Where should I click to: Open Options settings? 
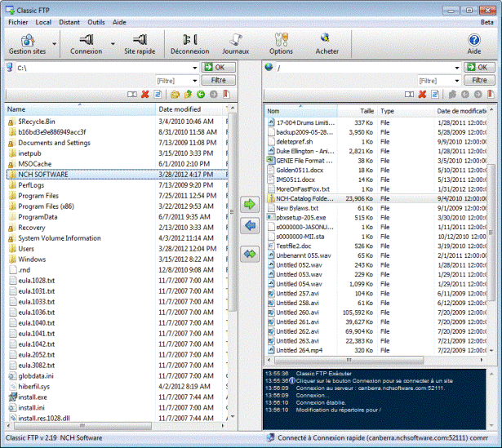(281, 44)
